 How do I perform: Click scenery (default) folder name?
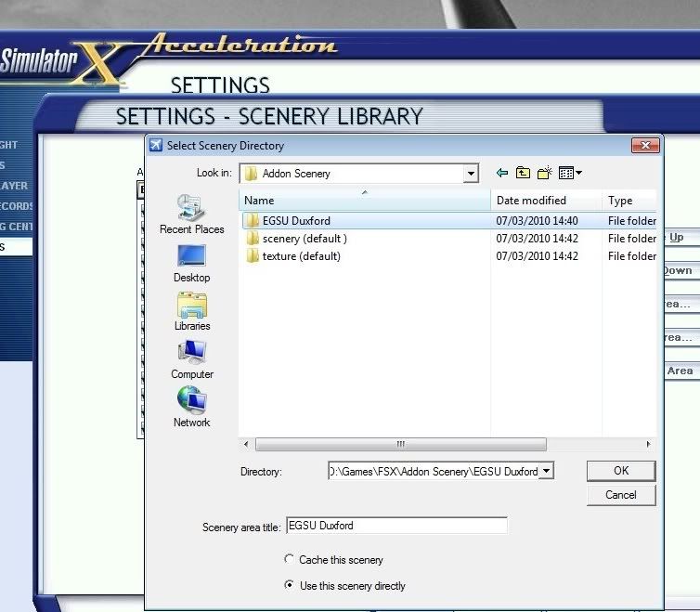click(305, 239)
